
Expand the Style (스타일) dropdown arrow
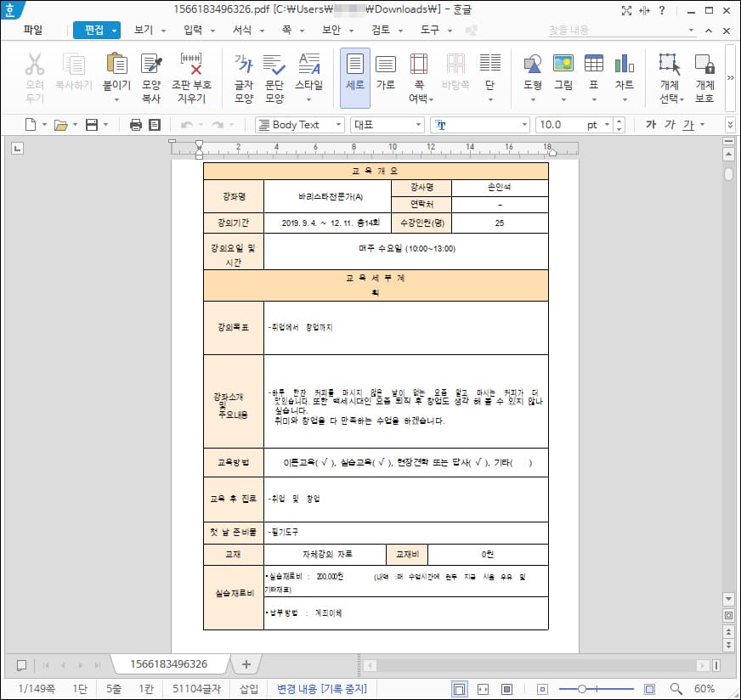(x=309, y=99)
